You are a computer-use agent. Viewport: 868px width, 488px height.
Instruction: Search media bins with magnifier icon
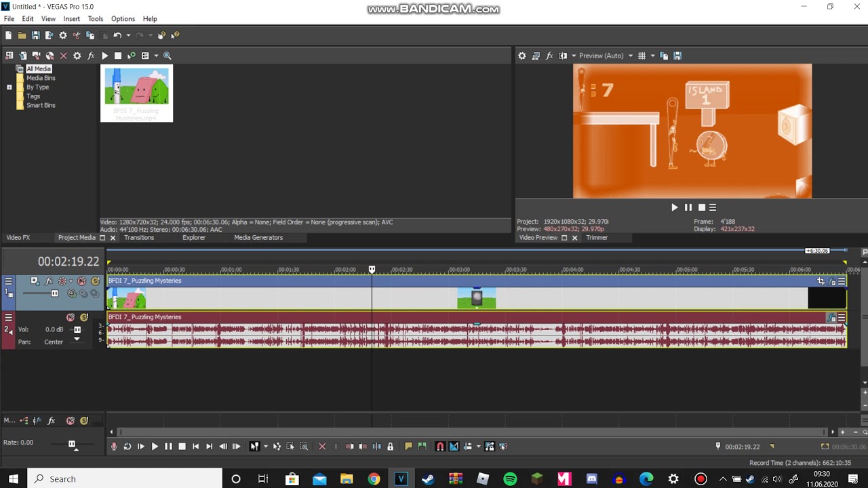pos(167,56)
